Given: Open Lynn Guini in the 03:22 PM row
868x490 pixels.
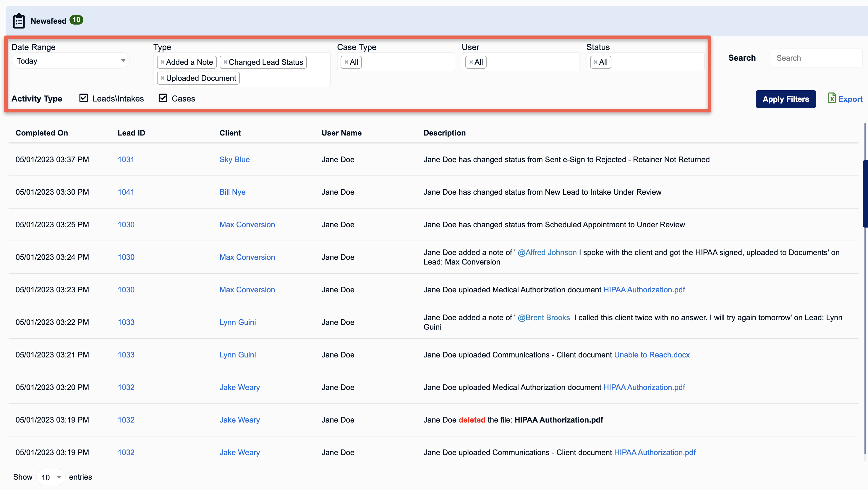Looking at the screenshot, I should pyautogui.click(x=238, y=323).
